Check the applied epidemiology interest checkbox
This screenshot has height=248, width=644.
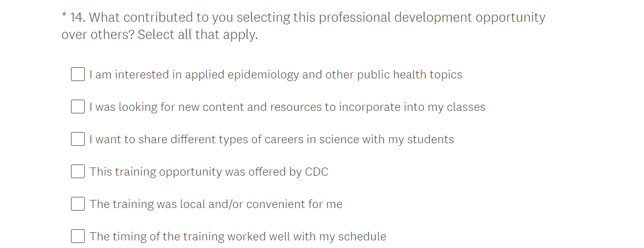(x=78, y=74)
